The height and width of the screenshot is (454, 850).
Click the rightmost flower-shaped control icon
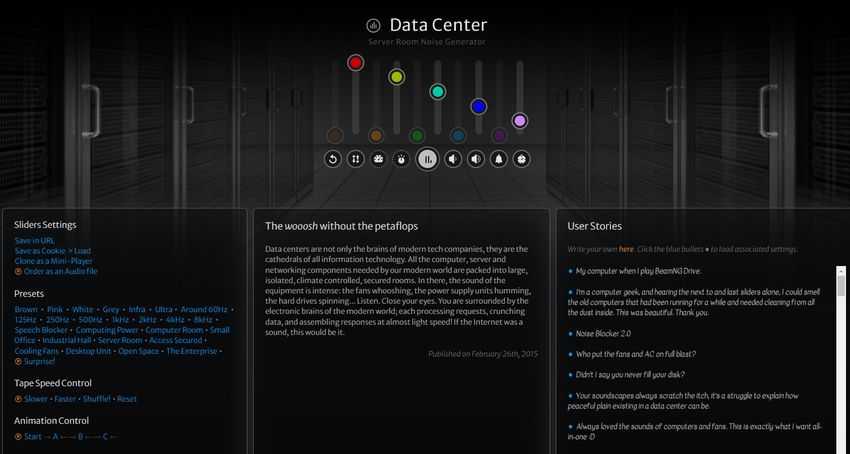[521, 159]
